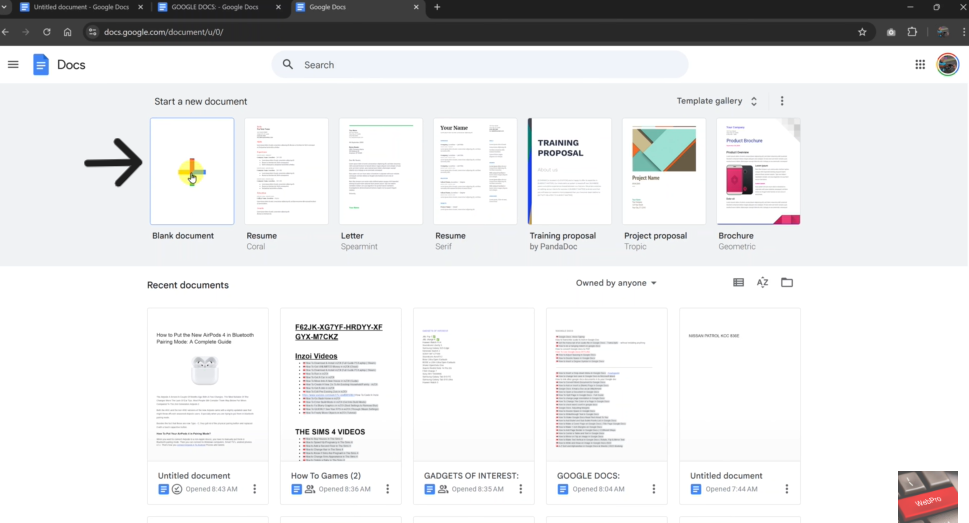969x523 pixels.
Task: Click the offline checkmark icon on 8:43 AM document
Action: [x=177, y=489]
